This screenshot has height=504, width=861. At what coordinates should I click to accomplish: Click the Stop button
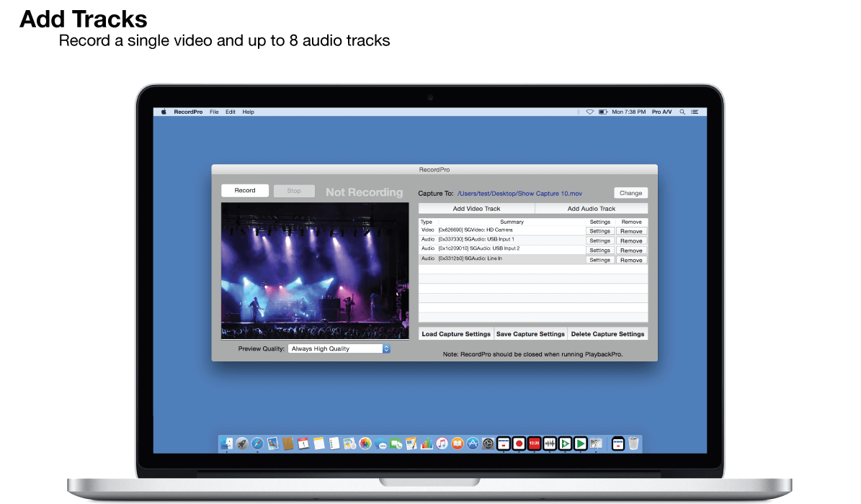[x=294, y=191]
